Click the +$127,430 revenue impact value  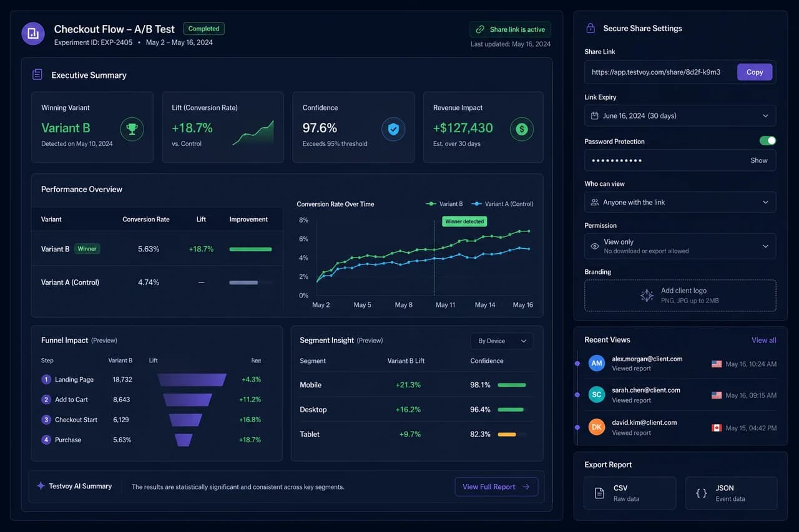[x=463, y=128]
